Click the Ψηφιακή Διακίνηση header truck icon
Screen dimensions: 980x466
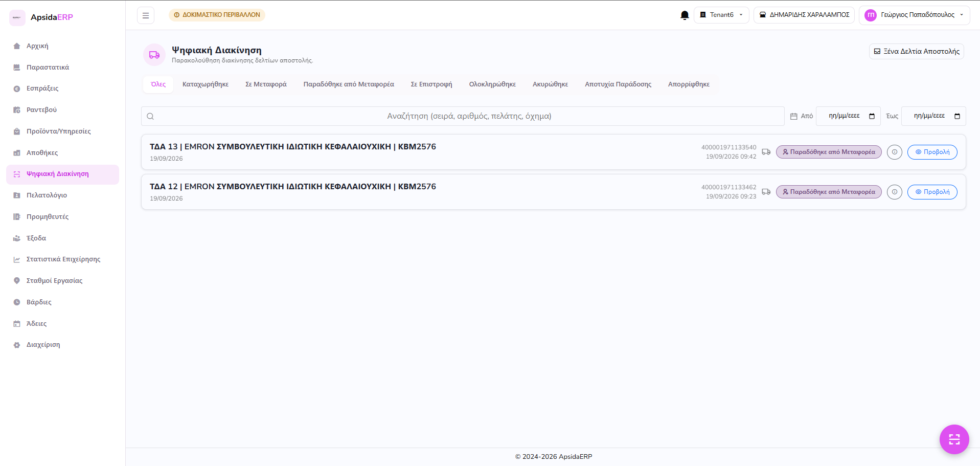click(154, 55)
